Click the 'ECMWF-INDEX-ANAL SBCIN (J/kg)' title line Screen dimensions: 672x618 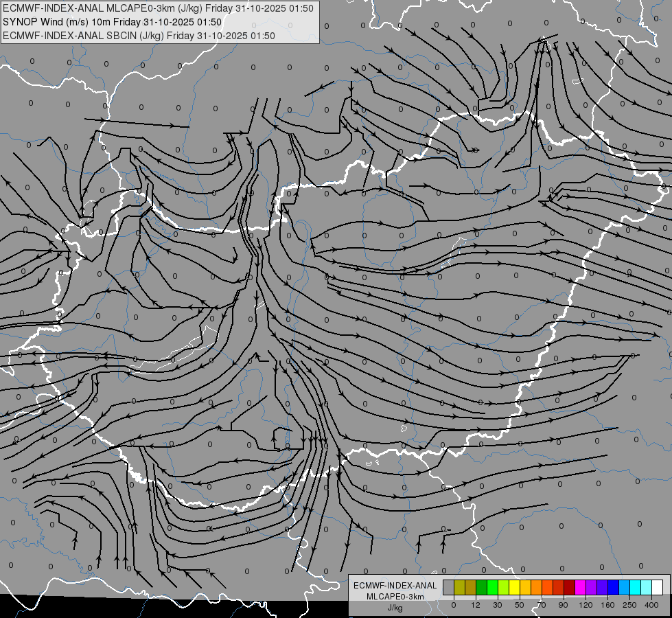139,36
